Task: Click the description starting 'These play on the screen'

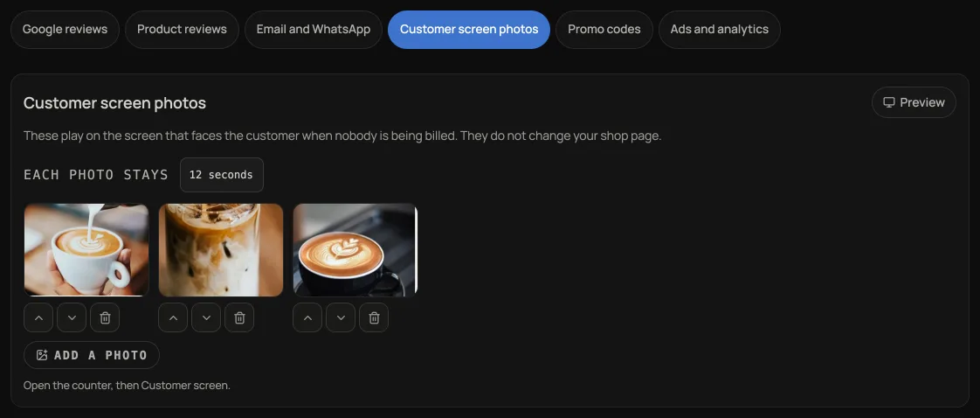Action: point(342,136)
